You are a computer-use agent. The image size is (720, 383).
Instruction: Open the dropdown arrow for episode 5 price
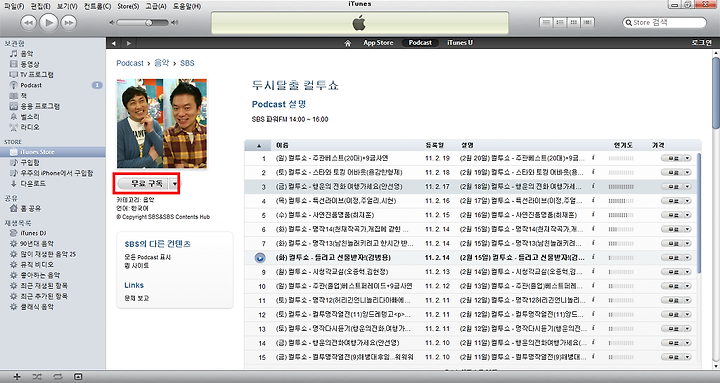tap(688, 215)
